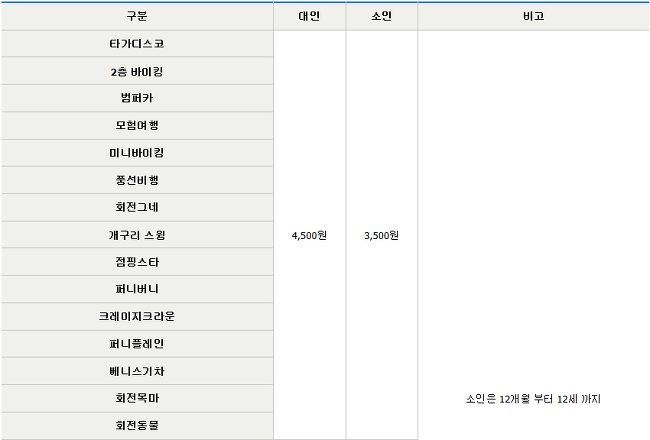Click the 구분 column header
Screen dimensions: 650x440
pos(137,16)
